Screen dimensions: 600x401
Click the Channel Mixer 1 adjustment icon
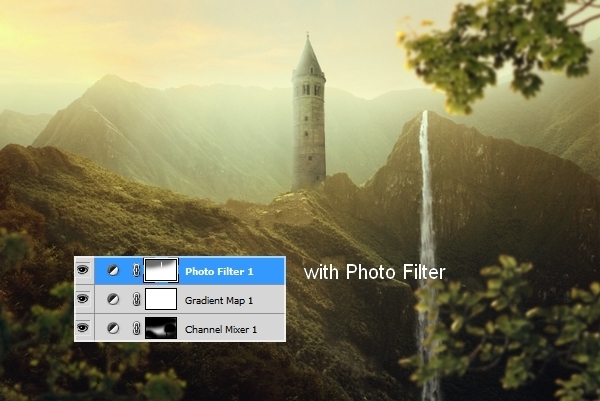[112, 328]
